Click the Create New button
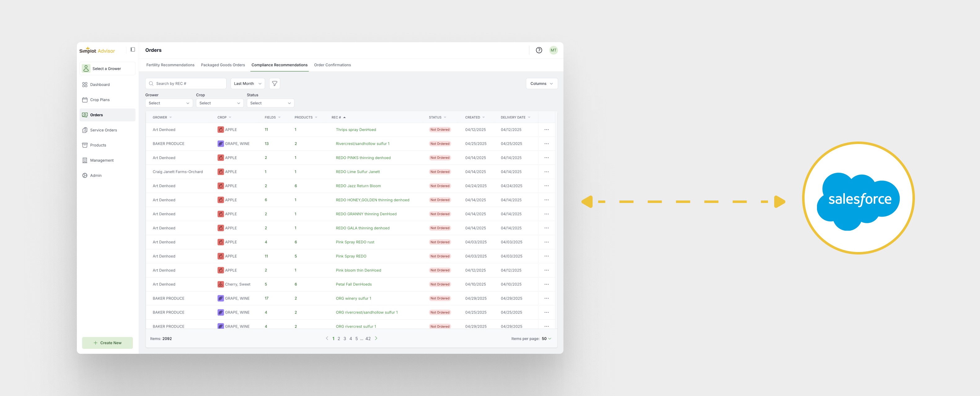Screen dimensions: 980x396 click(x=107, y=343)
